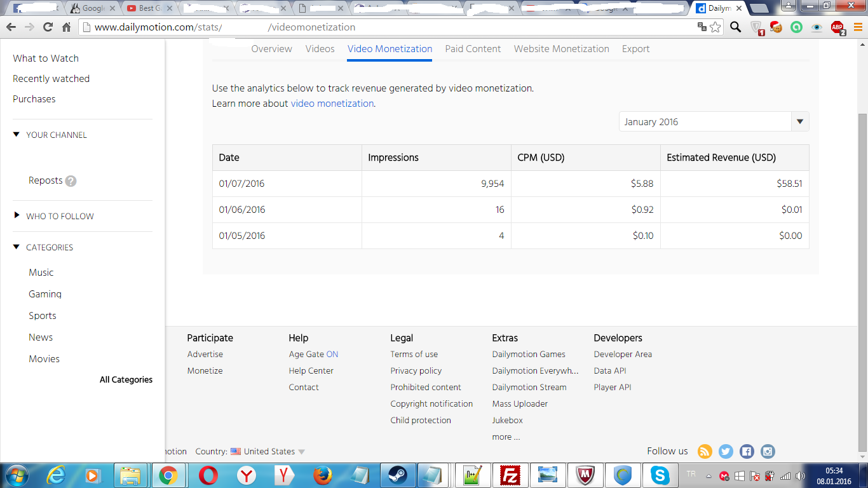Open the browser home page icon

pos(66,27)
